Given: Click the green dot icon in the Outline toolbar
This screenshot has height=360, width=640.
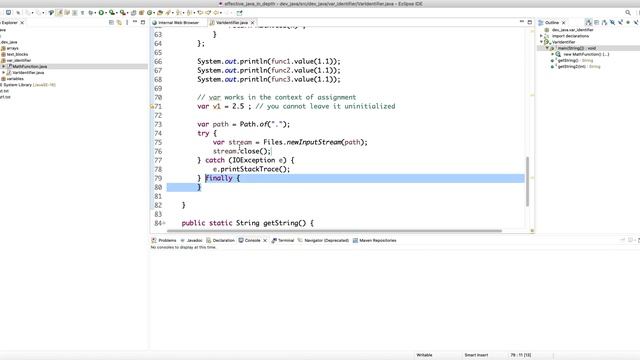Looking at the screenshot, I should click(628, 22).
